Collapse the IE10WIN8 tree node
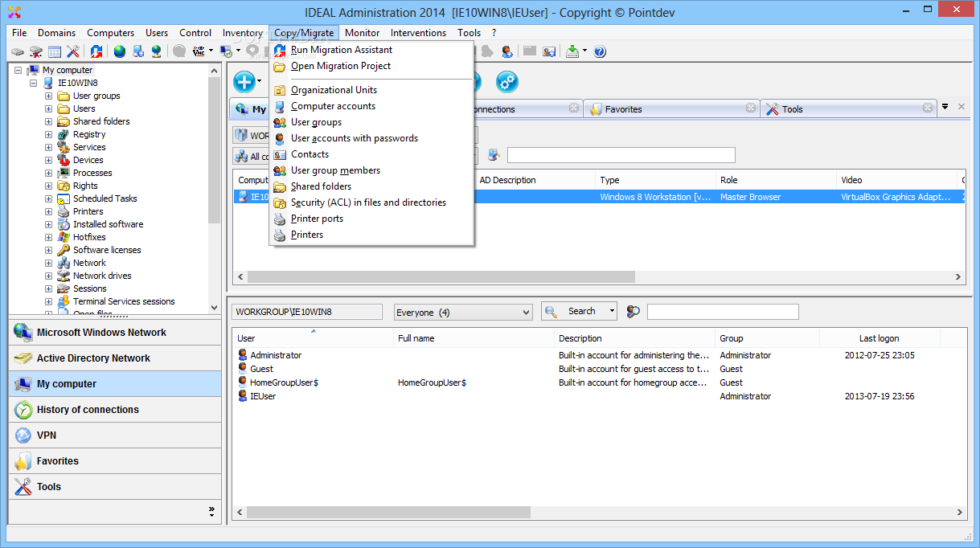 (x=33, y=83)
